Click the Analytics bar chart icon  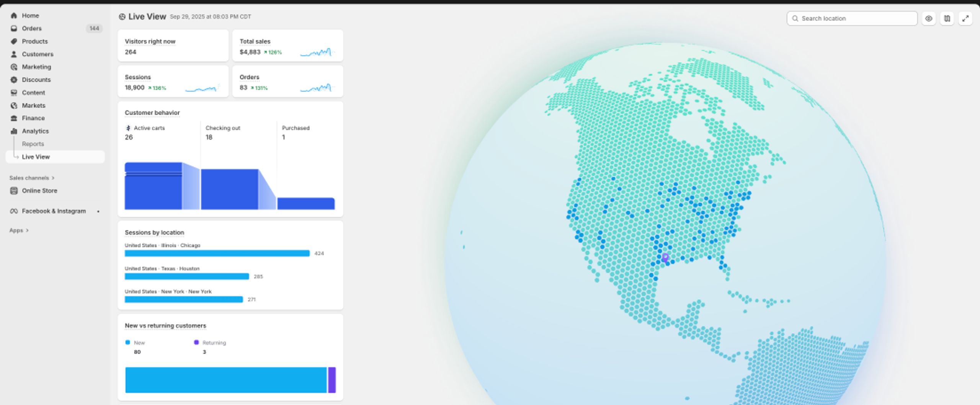click(x=14, y=131)
